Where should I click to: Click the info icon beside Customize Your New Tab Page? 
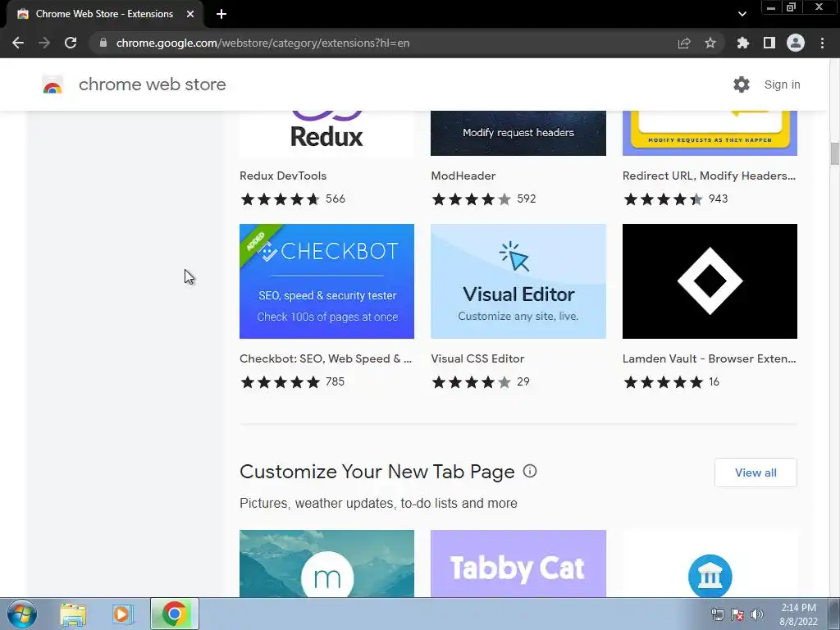pos(530,471)
